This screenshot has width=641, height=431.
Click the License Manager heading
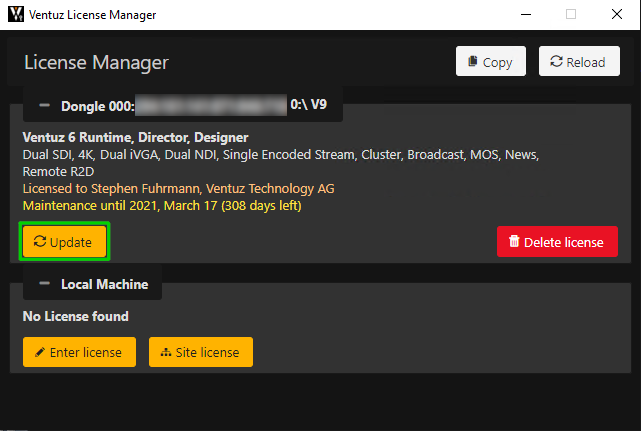(96, 63)
